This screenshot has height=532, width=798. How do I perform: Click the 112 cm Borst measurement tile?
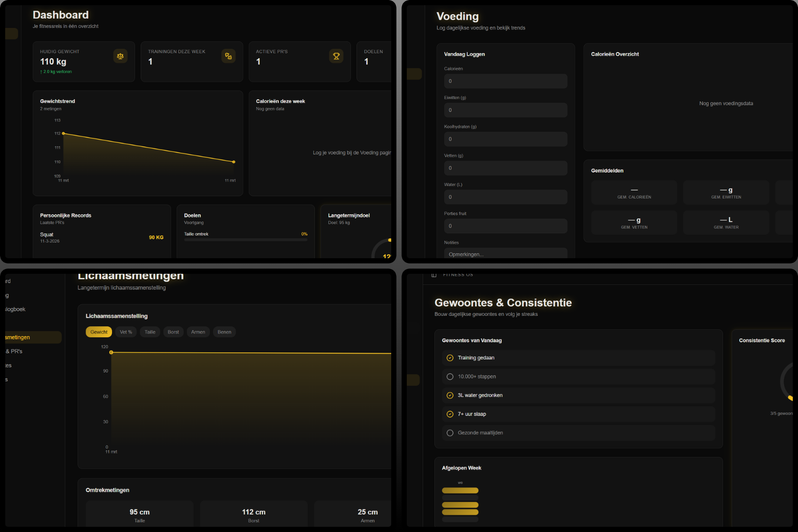(x=254, y=514)
